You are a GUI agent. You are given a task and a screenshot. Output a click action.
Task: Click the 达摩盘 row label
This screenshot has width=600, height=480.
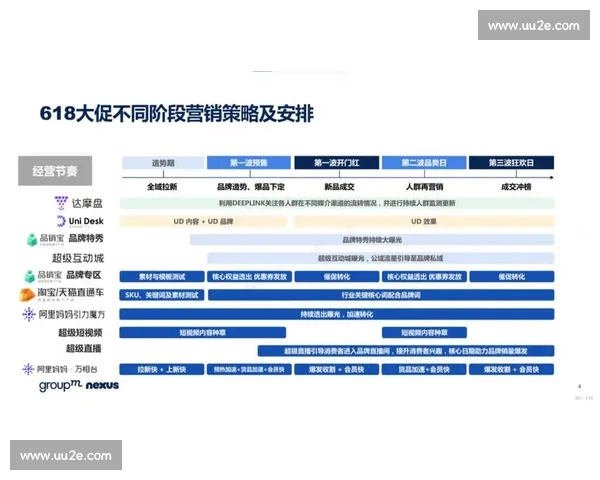87,203
